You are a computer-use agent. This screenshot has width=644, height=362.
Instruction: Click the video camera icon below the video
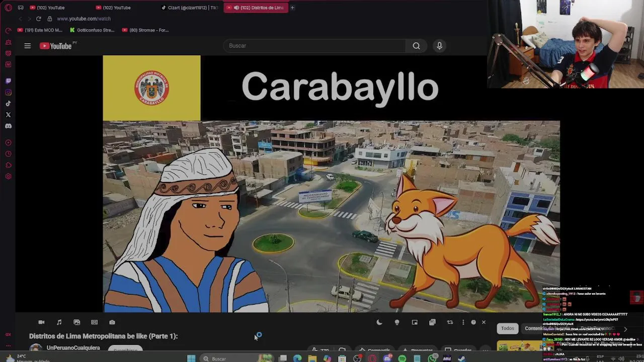coord(41,322)
